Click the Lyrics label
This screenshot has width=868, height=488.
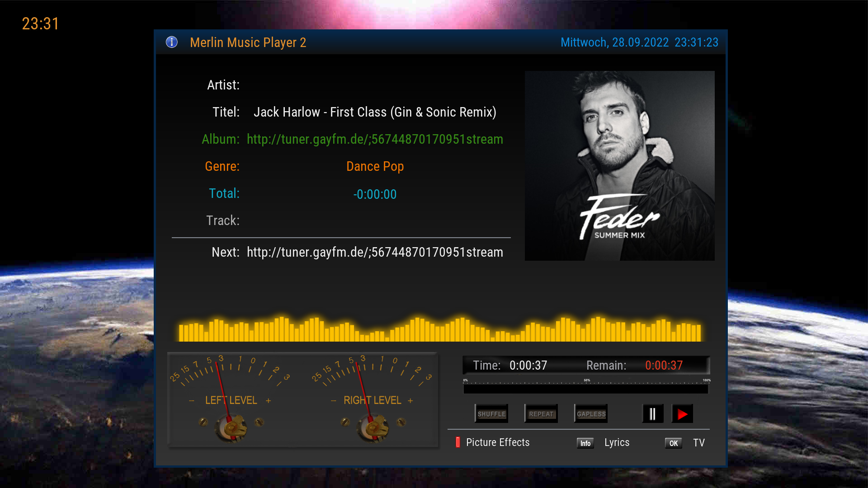pyautogui.click(x=617, y=442)
